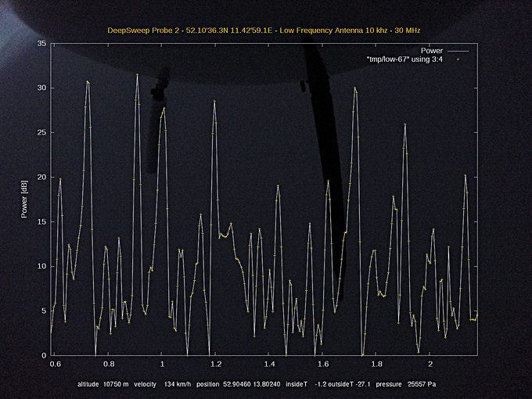Click the x-axis tick label 1.8

pos(376,365)
